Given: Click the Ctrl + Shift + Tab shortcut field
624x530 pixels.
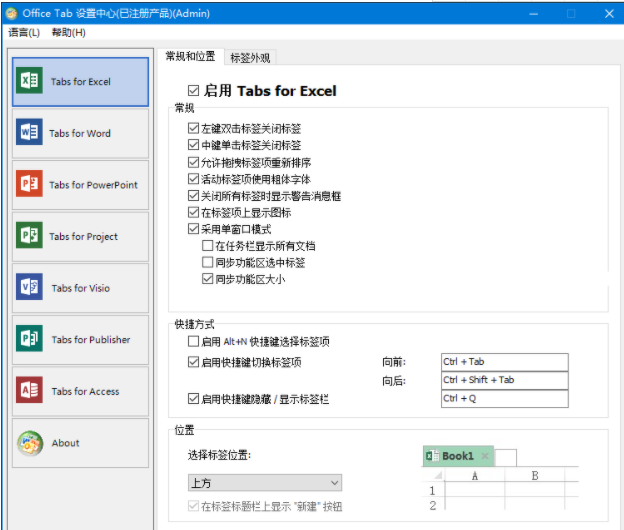Looking at the screenshot, I should (x=504, y=380).
